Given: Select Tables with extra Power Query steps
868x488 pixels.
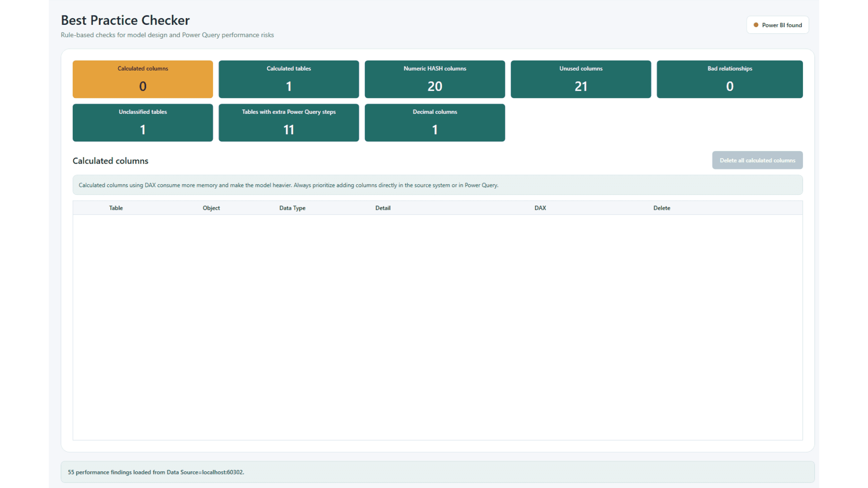Looking at the screenshot, I should [288, 122].
